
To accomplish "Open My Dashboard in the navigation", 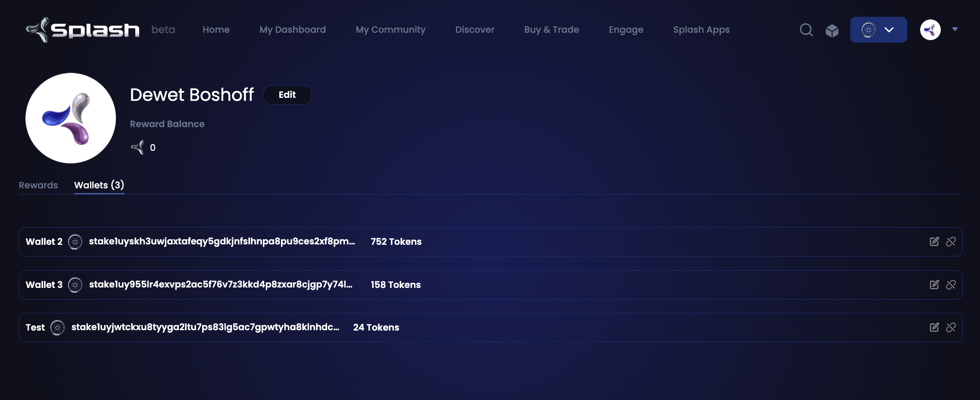I will [292, 30].
